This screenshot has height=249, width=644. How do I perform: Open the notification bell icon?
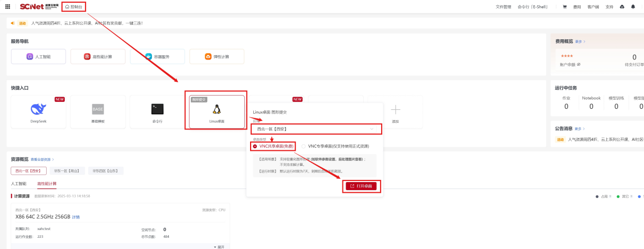tap(633, 7)
